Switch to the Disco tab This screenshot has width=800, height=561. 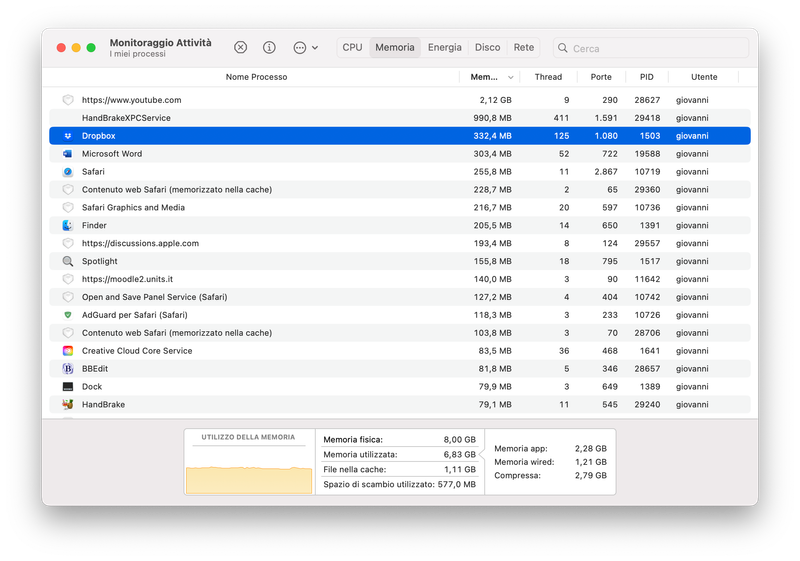point(487,47)
